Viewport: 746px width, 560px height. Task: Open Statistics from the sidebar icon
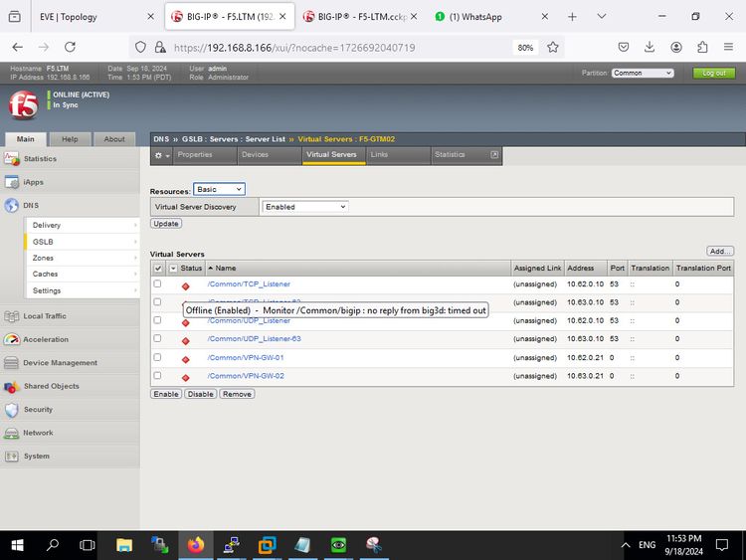12,158
